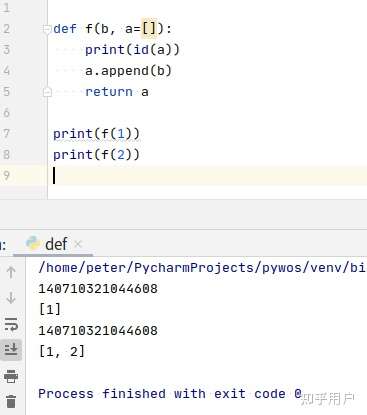This screenshot has height=415, width=367.
Task: Click the fold end marker at return a
Action: (47, 92)
